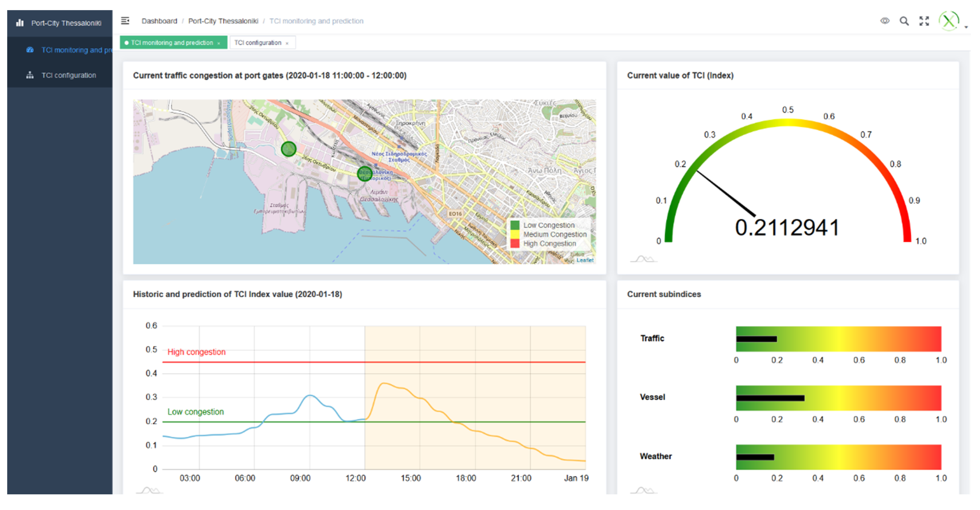Expand the user menu dropdown caret
Image resolution: width=980 pixels, height=510 pixels.
[966, 27]
